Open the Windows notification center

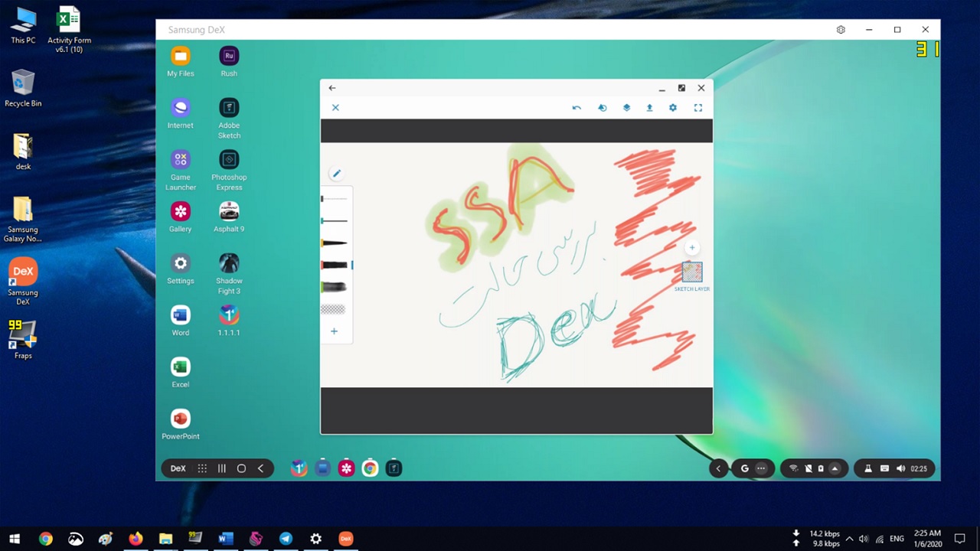[x=960, y=539]
